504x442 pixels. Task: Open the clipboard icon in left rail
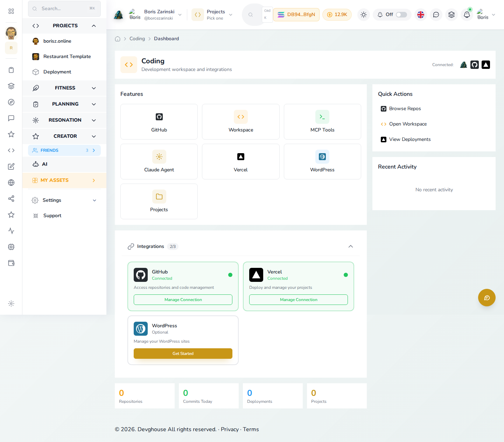(x=11, y=70)
